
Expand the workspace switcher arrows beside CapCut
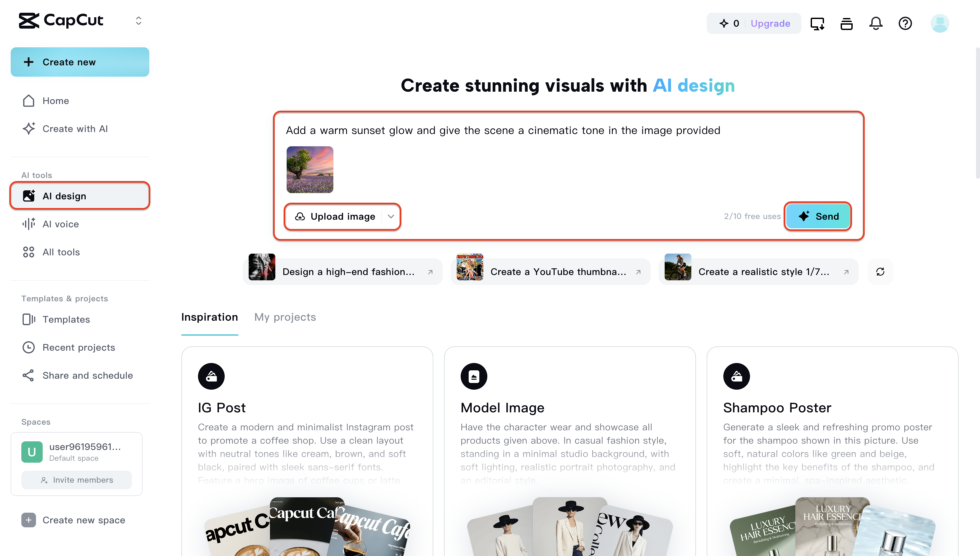point(139,21)
